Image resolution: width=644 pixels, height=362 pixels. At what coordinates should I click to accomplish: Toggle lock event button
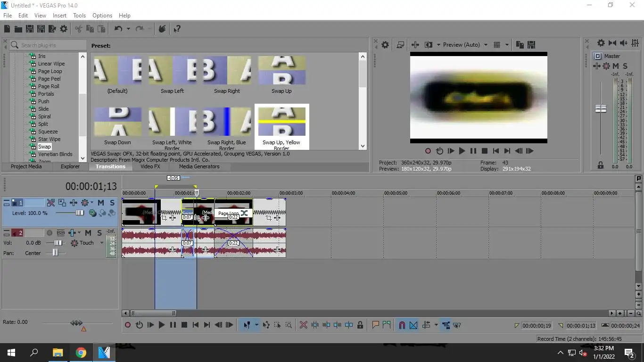360,325
